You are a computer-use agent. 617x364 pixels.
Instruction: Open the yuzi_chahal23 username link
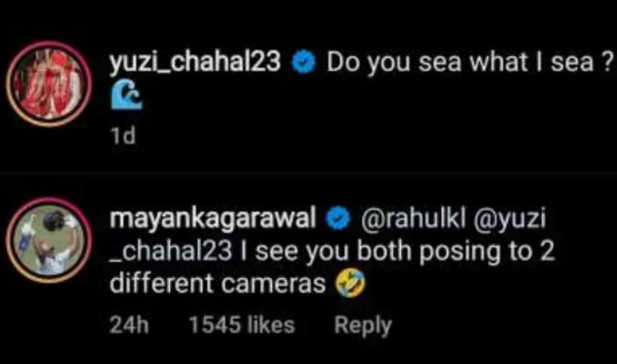tap(195, 63)
